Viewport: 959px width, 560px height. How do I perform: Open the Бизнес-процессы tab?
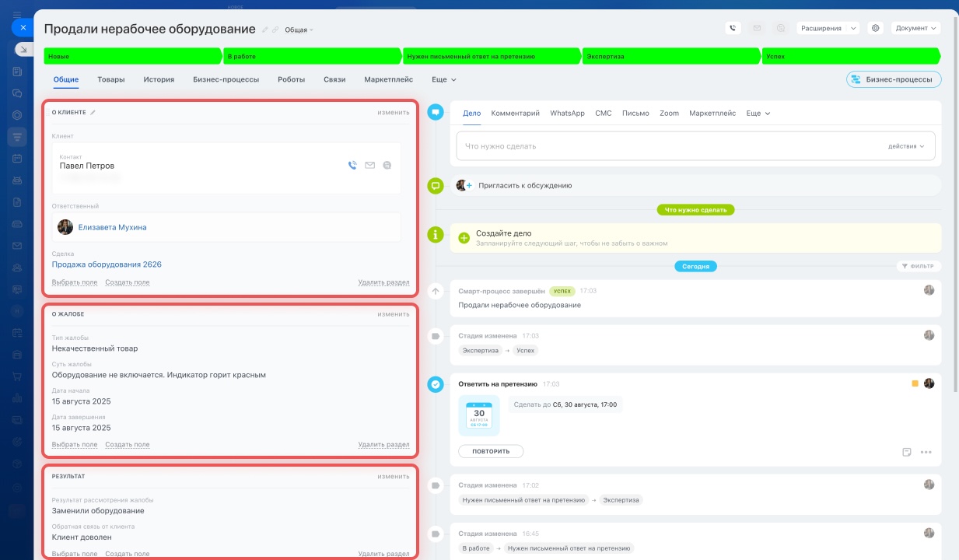point(226,79)
